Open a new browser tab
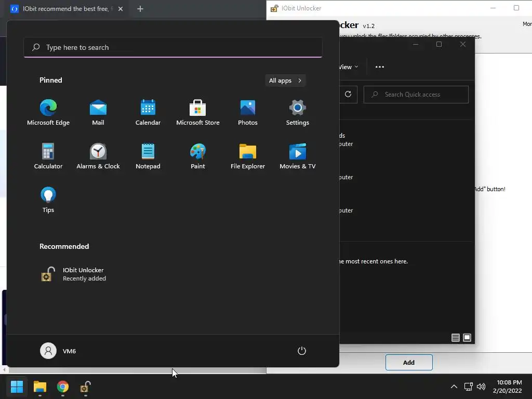 (140, 9)
